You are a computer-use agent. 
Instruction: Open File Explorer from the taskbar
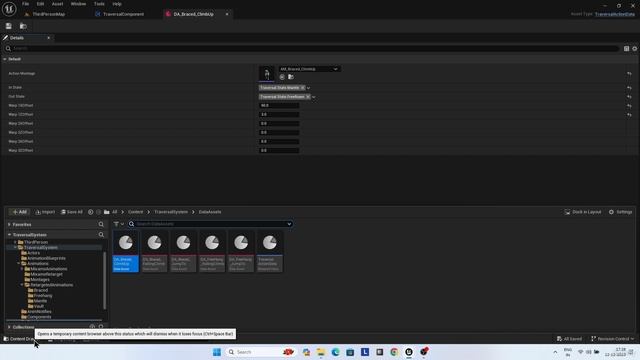321,352
